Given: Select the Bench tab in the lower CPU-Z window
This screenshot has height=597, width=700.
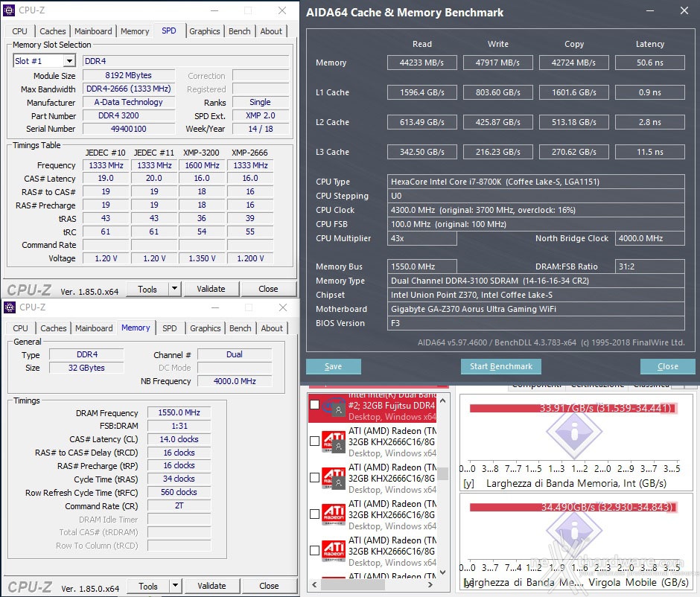Looking at the screenshot, I should pos(241,328).
